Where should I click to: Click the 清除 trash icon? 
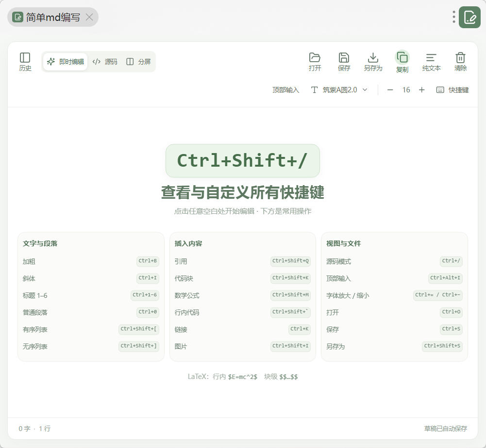click(x=460, y=62)
